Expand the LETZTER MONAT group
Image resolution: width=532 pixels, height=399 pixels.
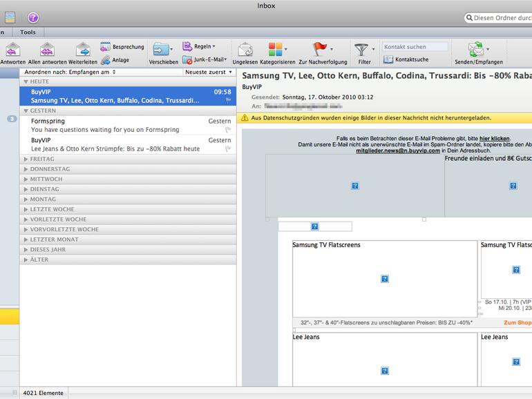[x=26, y=240]
